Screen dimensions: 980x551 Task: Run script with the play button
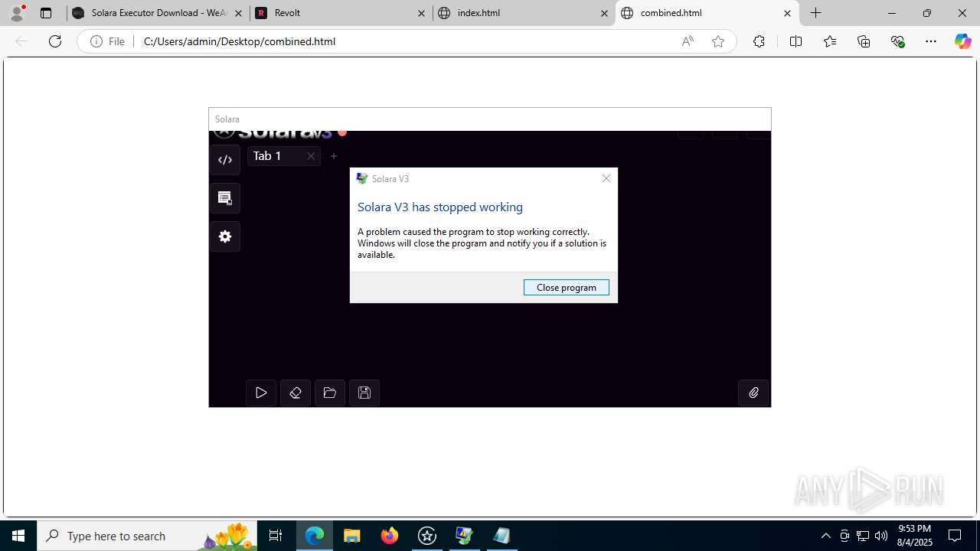click(x=261, y=393)
